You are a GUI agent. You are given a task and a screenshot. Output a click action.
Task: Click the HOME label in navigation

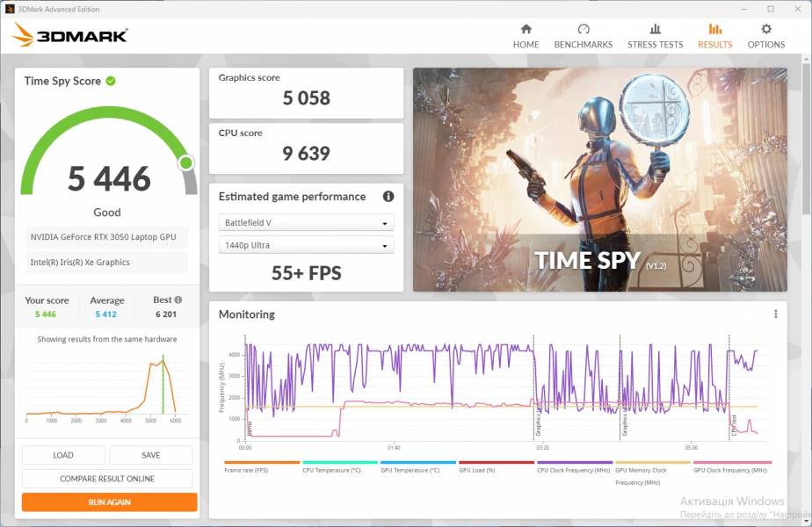point(526,45)
